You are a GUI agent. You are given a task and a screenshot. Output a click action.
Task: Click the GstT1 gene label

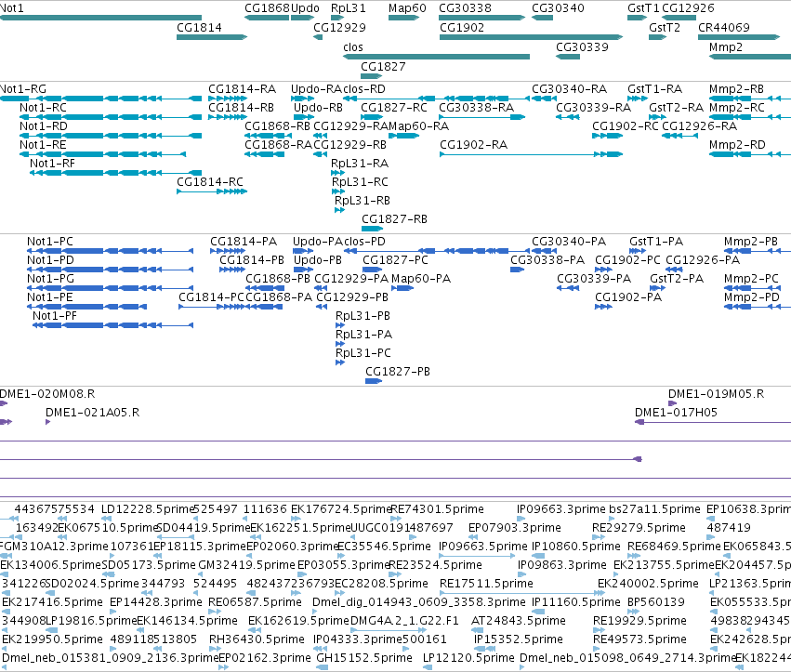[x=643, y=8]
